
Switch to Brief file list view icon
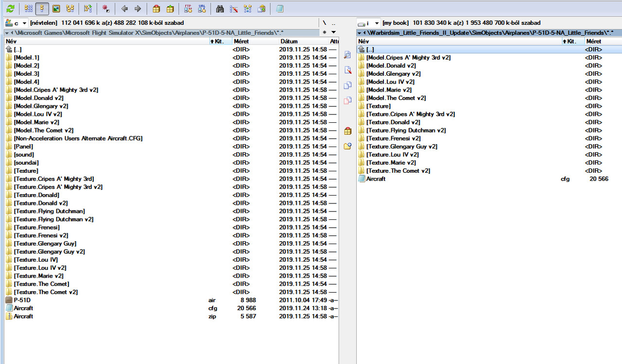click(x=29, y=8)
